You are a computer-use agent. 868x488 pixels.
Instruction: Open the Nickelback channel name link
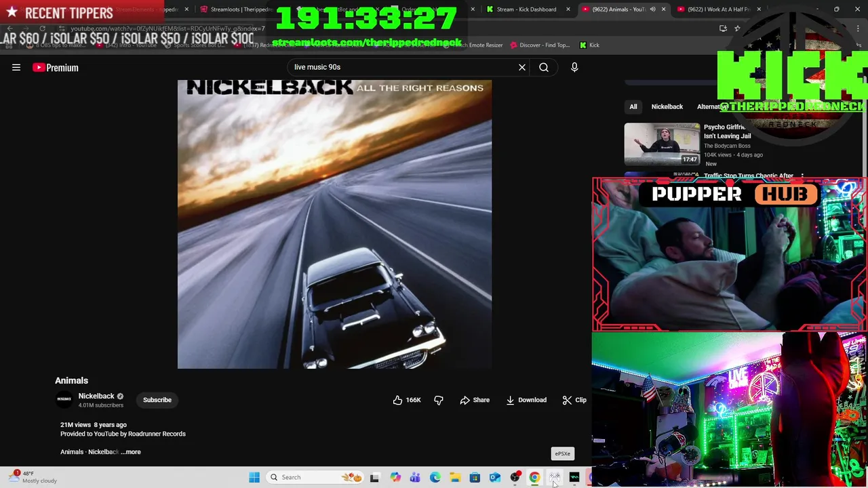pyautogui.click(x=96, y=396)
